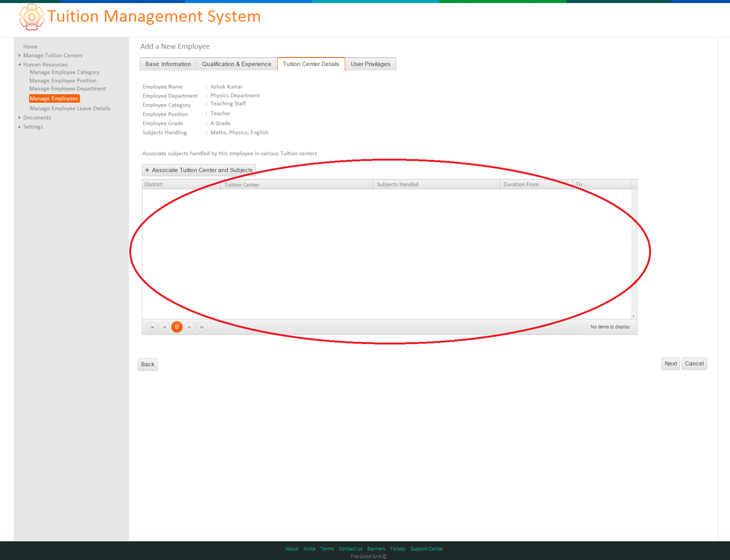This screenshot has width=730, height=560.
Task: Go to next page in grid pager
Action: (190, 327)
